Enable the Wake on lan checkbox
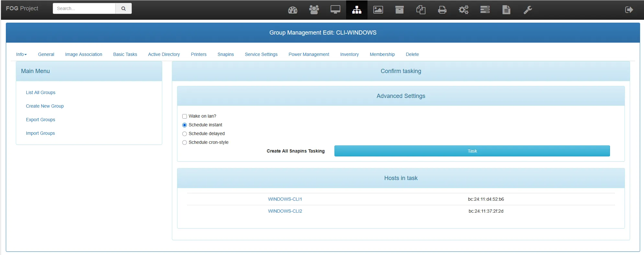644x255 pixels. (185, 116)
